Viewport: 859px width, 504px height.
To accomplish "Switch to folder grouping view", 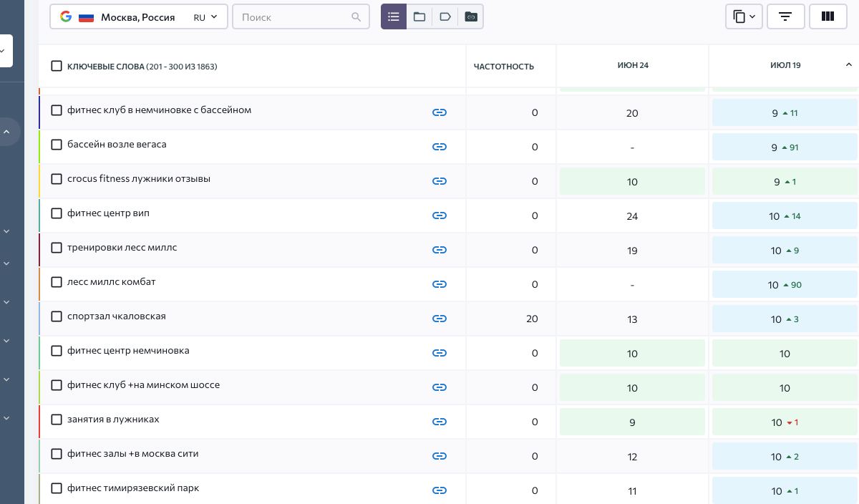I will click(x=419, y=16).
